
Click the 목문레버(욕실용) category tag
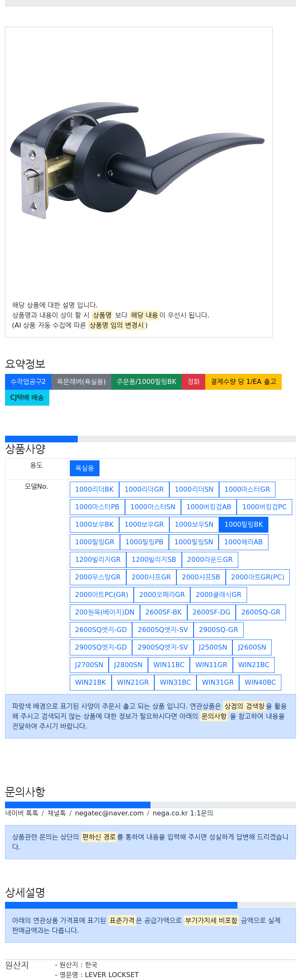[x=81, y=382]
